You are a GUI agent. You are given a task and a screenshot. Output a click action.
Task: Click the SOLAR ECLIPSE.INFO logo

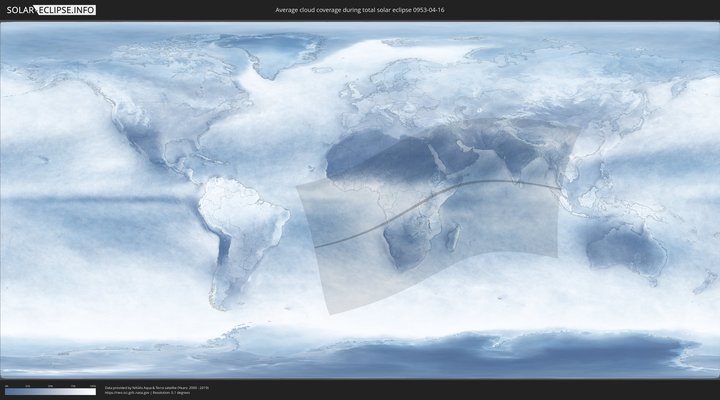pos(51,9)
